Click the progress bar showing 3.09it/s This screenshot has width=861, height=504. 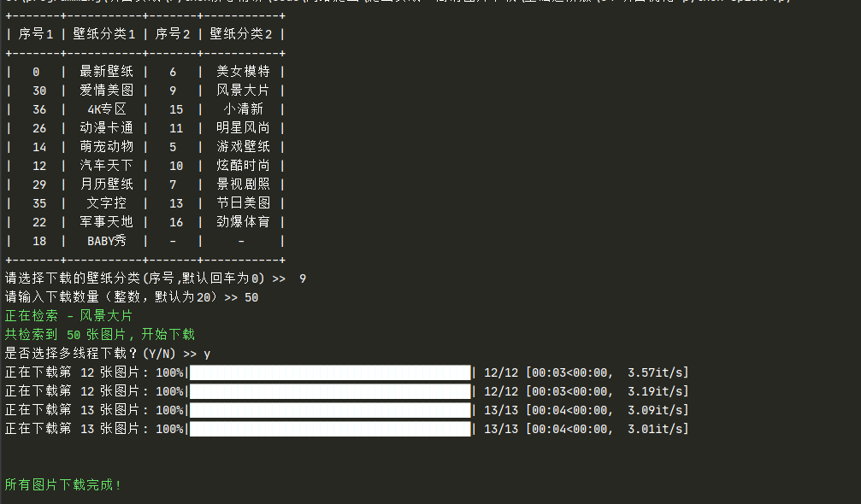point(330,410)
